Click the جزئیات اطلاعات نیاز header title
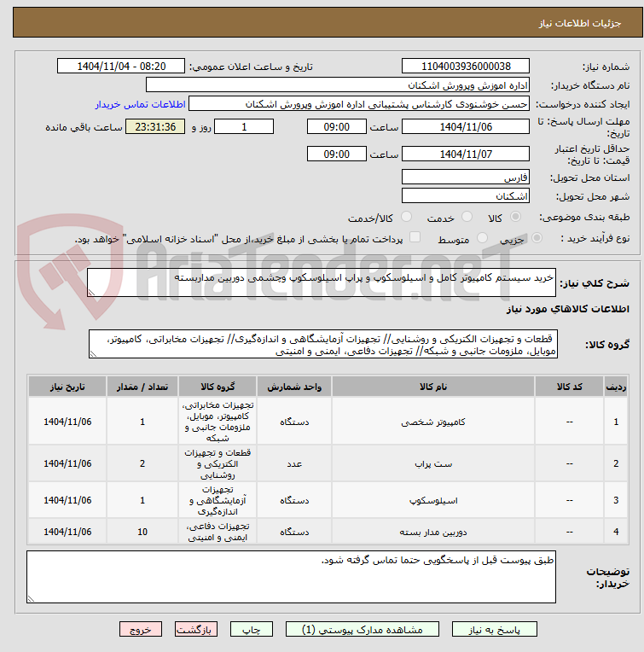The height and width of the screenshot is (652, 644). [x=580, y=23]
